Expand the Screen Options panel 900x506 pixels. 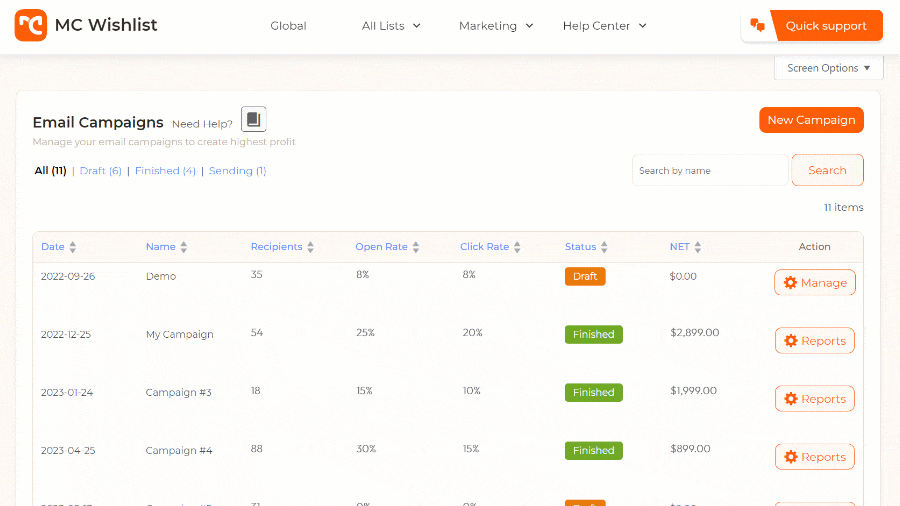point(828,68)
